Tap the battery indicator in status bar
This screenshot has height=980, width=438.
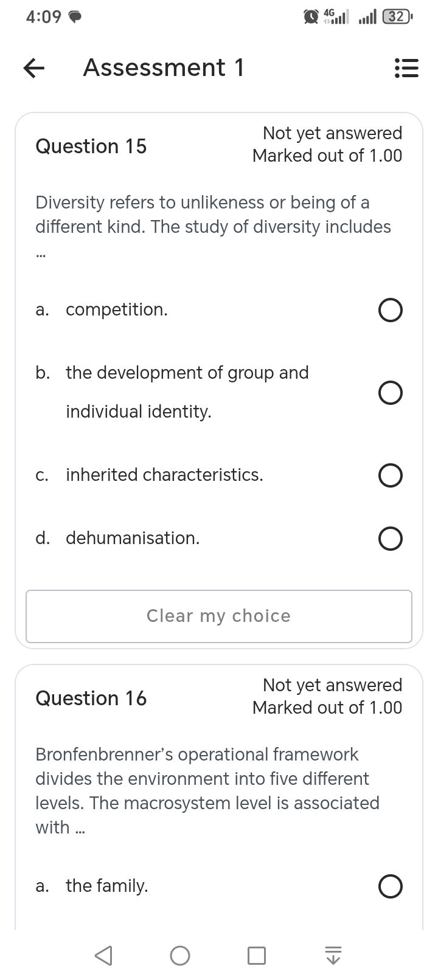pyautogui.click(x=398, y=17)
